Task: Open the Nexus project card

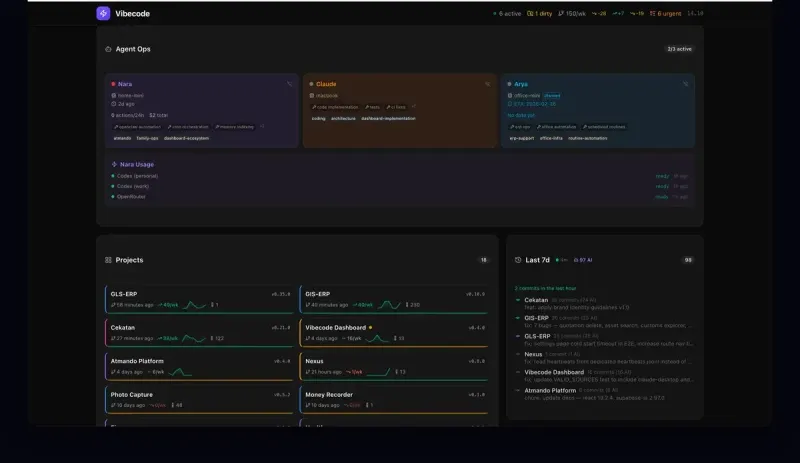Action: 394,367
